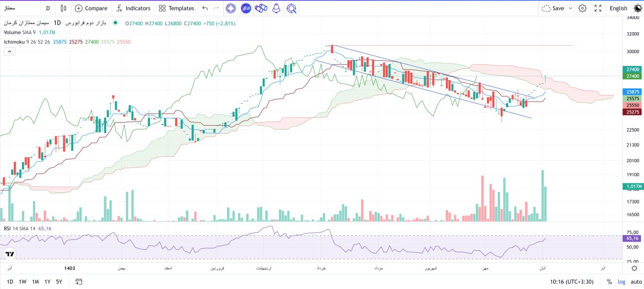This screenshot has width=644, height=289.
Task: Toggle log scale
Action: tap(621, 281)
